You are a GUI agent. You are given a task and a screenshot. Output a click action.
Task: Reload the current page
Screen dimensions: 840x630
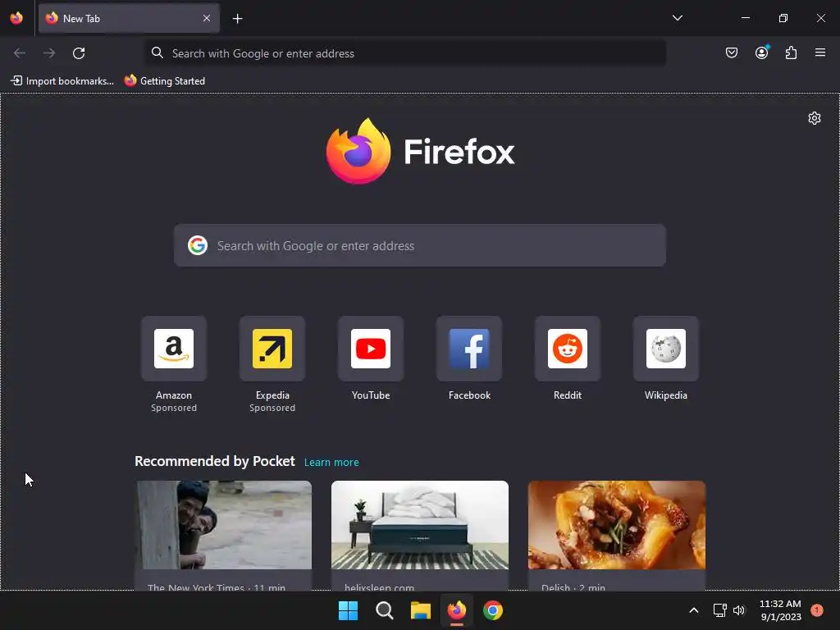[79, 53]
